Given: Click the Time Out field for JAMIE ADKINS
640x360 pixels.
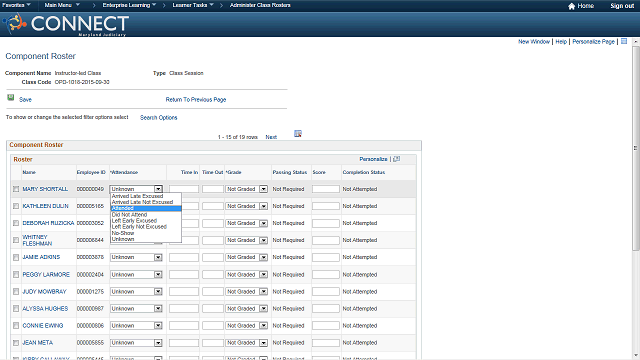Looking at the screenshot, I should coord(213,257).
